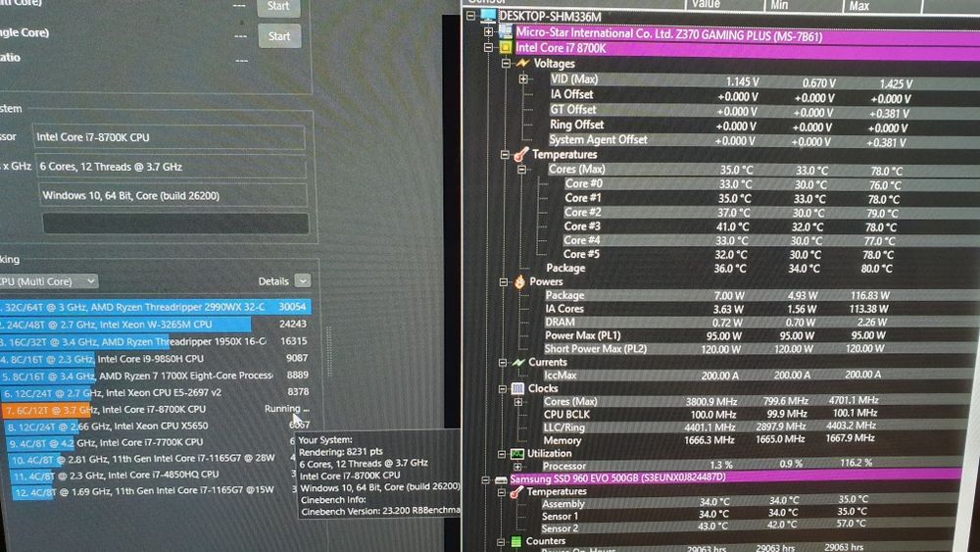Click the graph icon beside Utilization

(516, 454)
